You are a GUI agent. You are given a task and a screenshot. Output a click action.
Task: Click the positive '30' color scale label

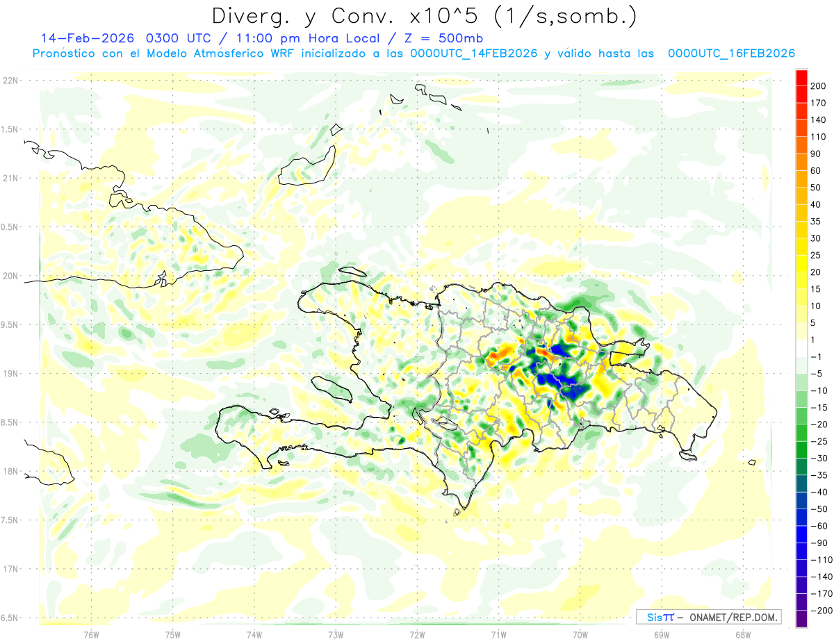(816, 238)
